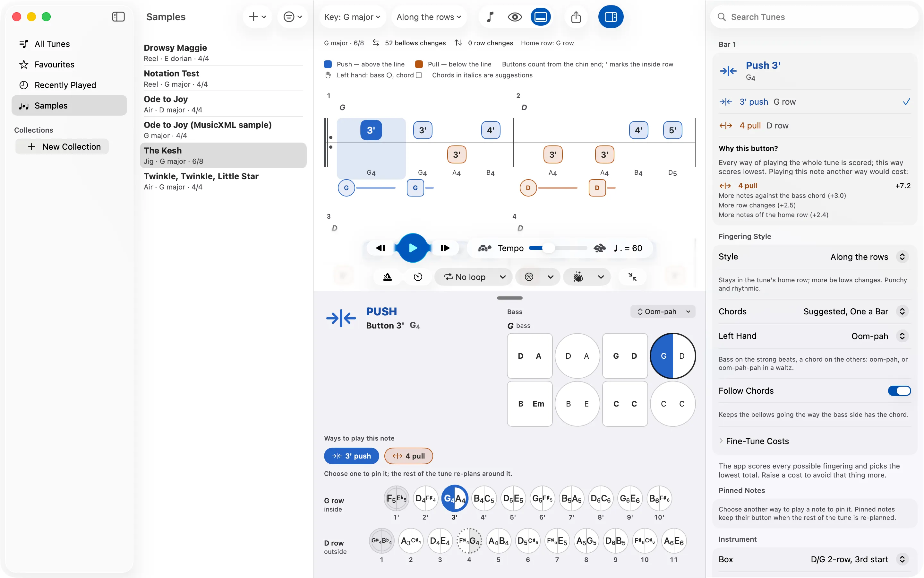Screen dimensions: 924x578
Task: Open All Tunes in the sidebar
Action: tap(69, 44)
